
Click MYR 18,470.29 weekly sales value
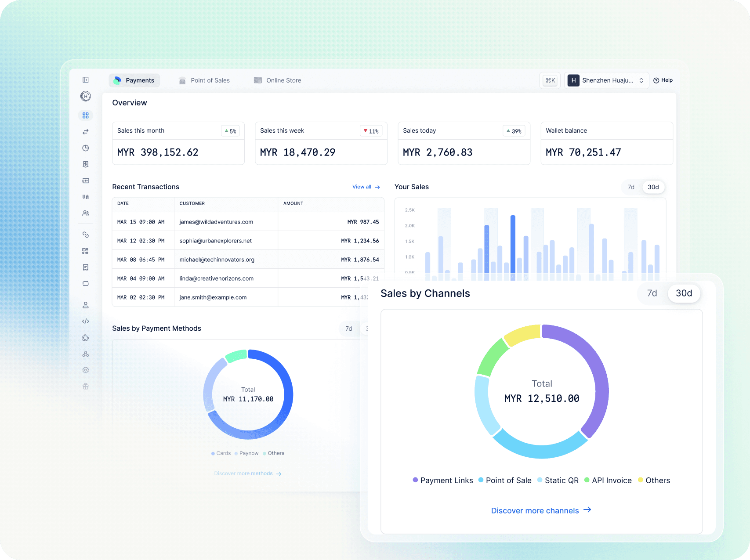pyautogui.click(x=297, y=152)
